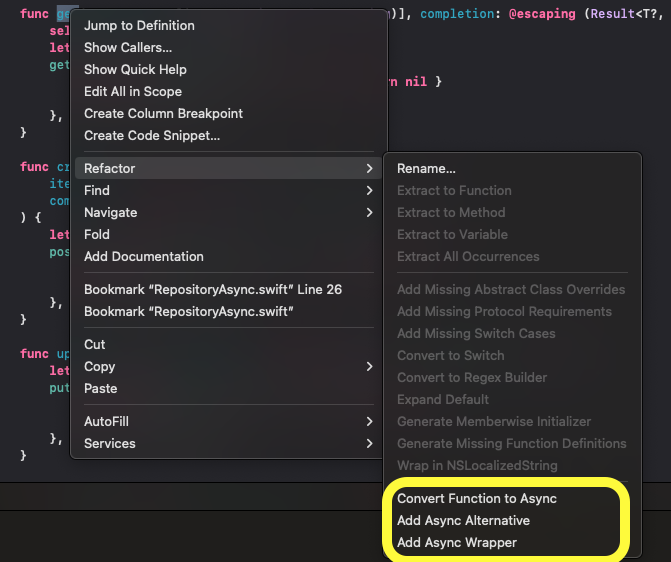Choose Convert to Regex Builder
Viewport: 671px width, 562px height.
pos(512,378)
